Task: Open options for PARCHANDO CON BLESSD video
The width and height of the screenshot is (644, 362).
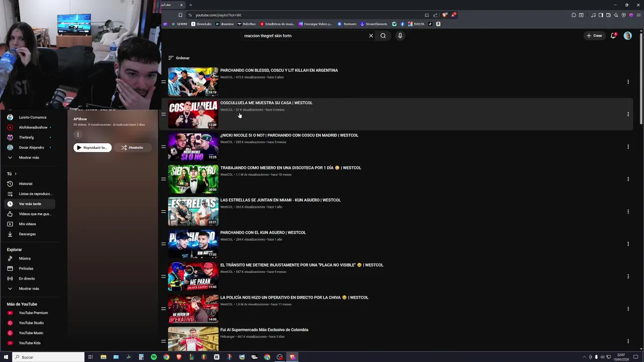Action: [628, 81]
